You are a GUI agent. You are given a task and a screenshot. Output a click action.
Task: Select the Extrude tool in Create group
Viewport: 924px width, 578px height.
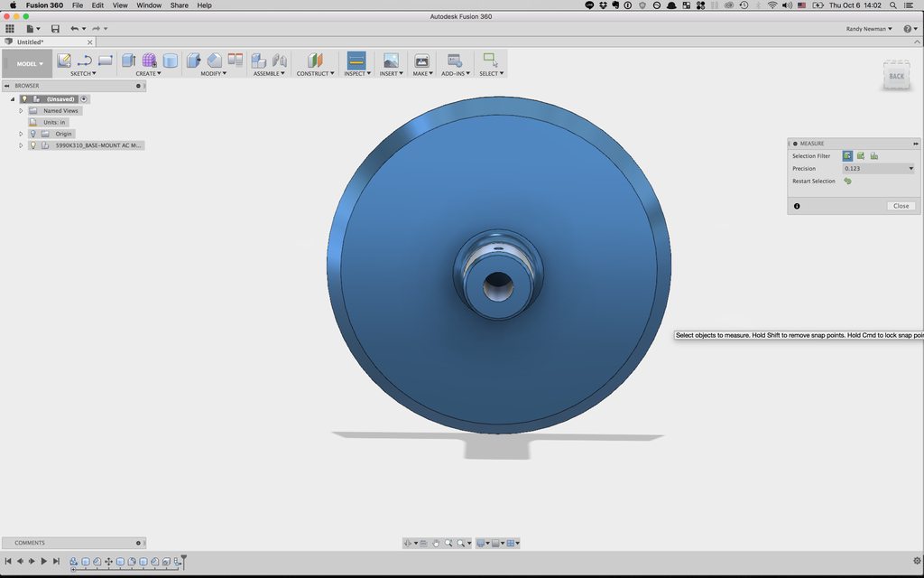tap(128, 61)
